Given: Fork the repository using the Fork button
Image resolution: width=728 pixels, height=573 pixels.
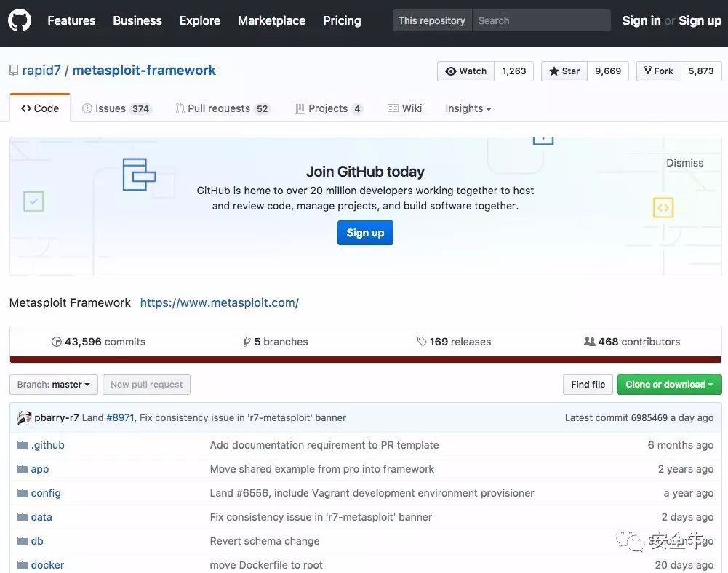Looking at the screenshot, I should (x=658, y=71).
